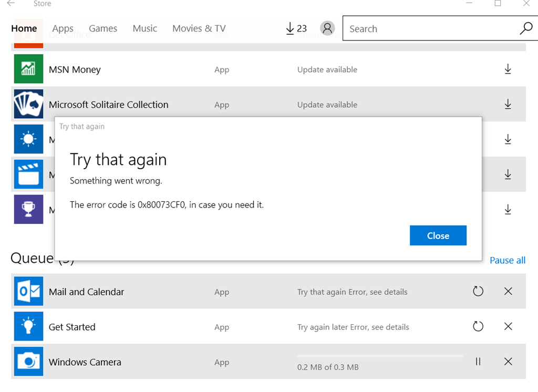Viewport: 538px width, 392px height.
Task: Switch to the Music tab
Action: [145, 28]
